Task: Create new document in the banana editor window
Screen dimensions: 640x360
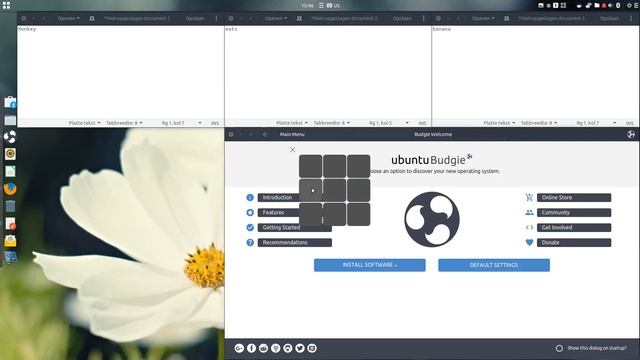Action: 507,18
